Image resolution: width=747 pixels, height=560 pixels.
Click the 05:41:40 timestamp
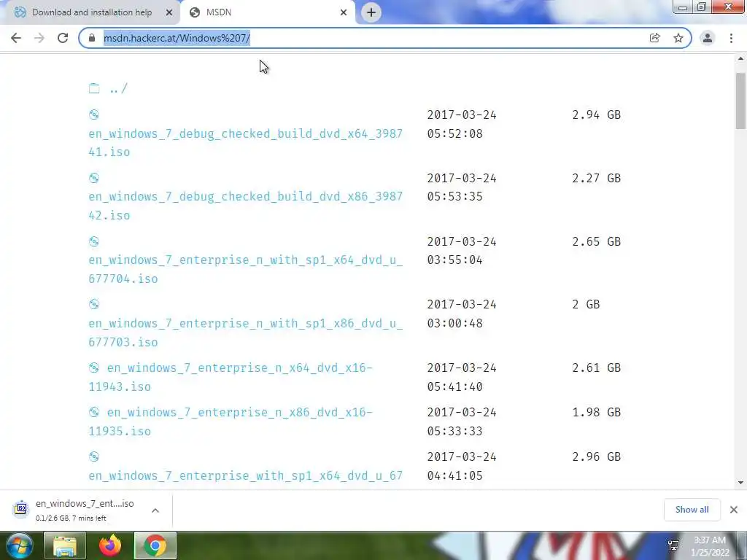[x=454, y=386]
